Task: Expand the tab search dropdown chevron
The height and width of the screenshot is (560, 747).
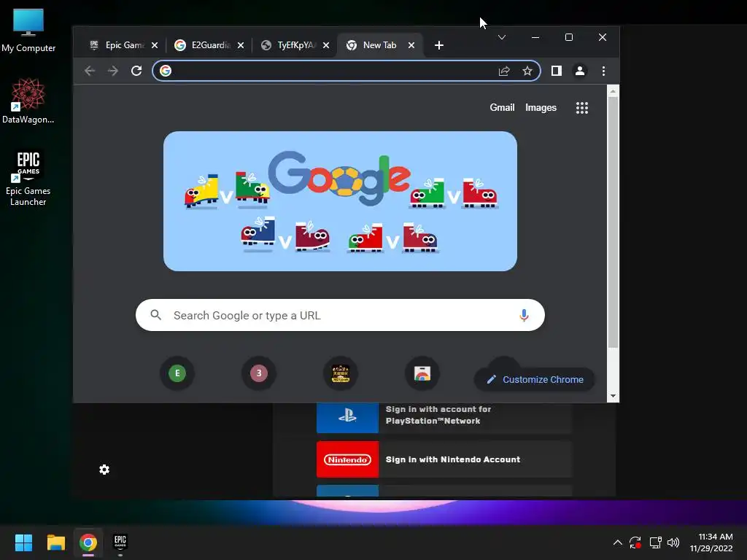Action: 502,37
